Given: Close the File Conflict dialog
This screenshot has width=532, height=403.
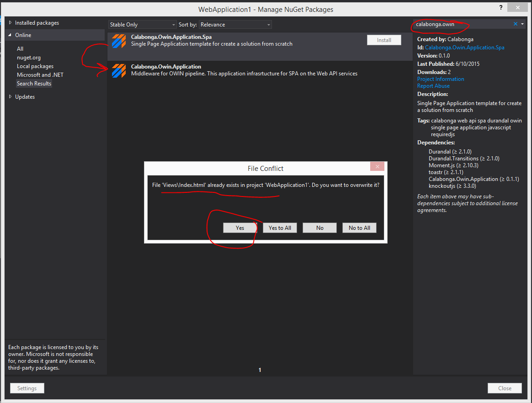Looking at the screenshot, I should pos(377,166).
